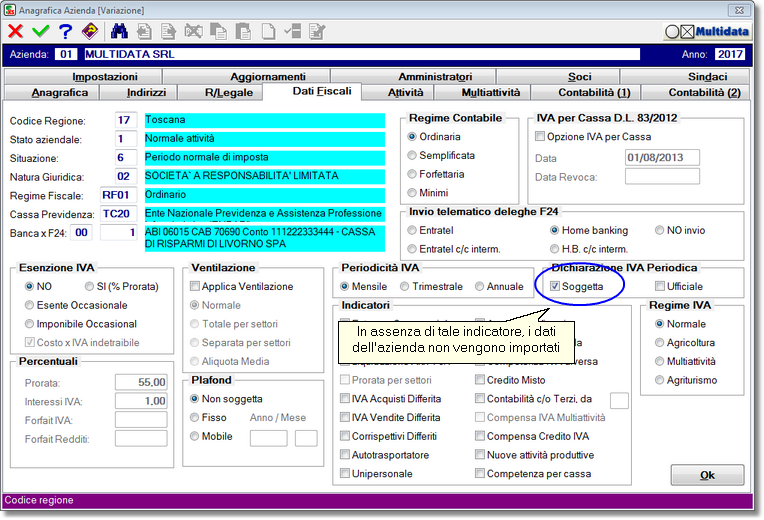This screenshot has height=520, width=764.
Task: Click the checkmark list toolbar icon
Action: tap(293, 31)
